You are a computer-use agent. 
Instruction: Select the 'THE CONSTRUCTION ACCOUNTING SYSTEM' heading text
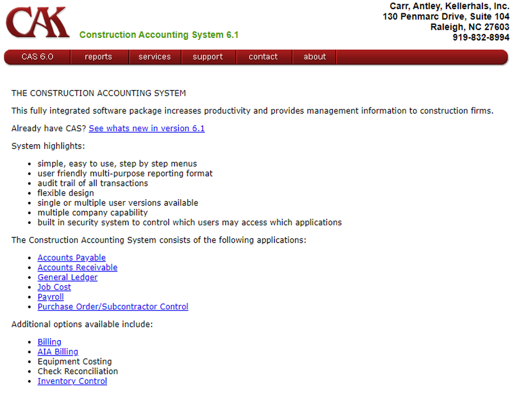click(99, 93)
